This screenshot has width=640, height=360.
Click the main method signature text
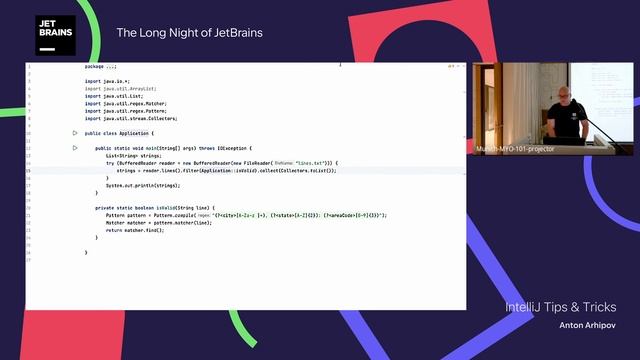[x=173, y=148]
